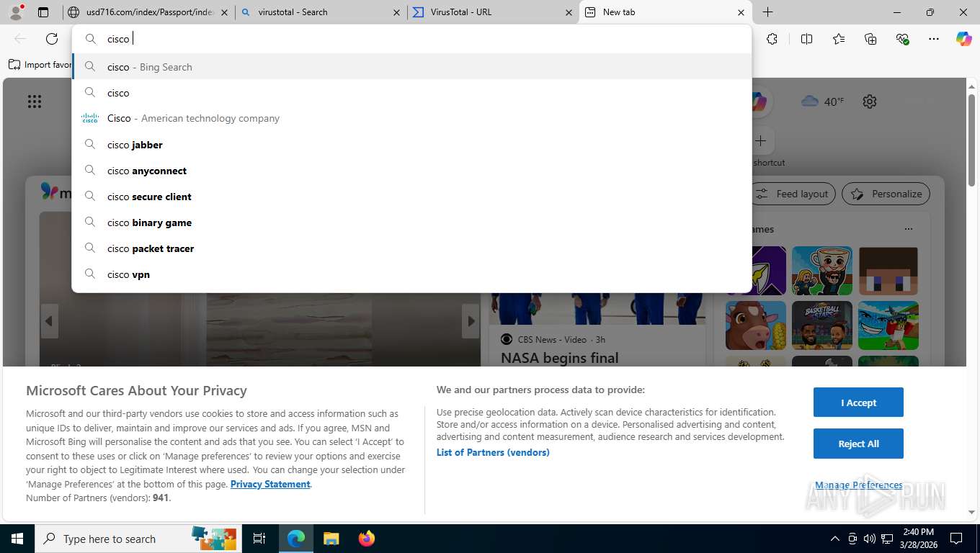Select the plain 'cisco' suggestion
This screenshot has height=553, width=980.
[x=412, y=93]
